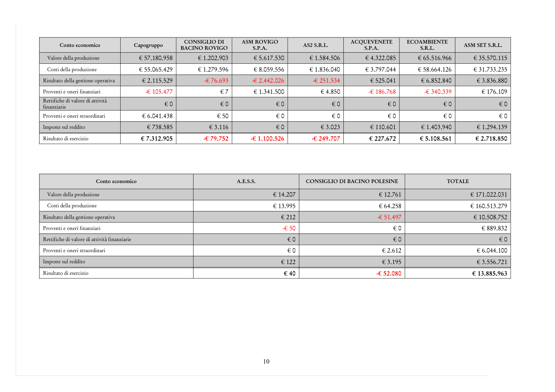Select the grand total € 13.885.963
555x392 pixels.
tap(490, 274)
